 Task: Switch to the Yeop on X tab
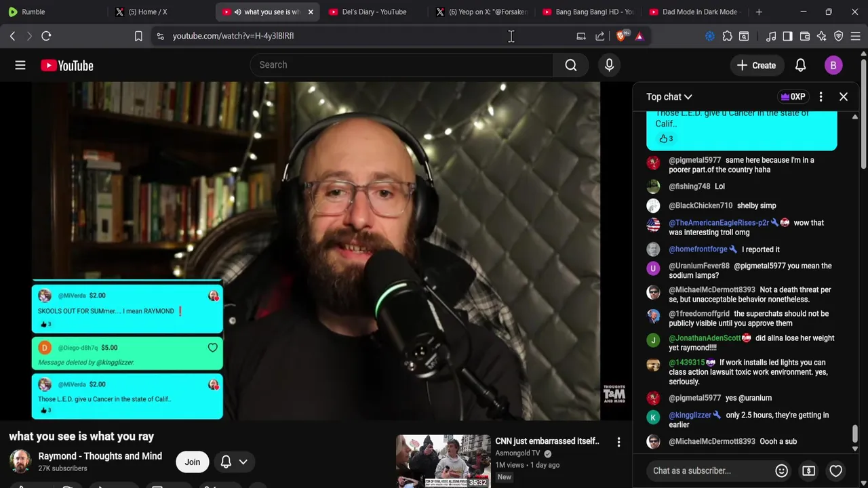[481, 12]
